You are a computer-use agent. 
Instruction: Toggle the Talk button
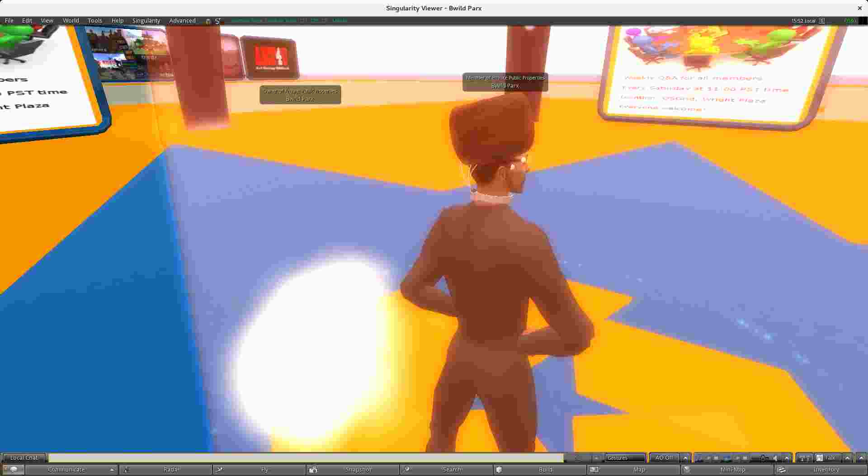tap(827, 458)
